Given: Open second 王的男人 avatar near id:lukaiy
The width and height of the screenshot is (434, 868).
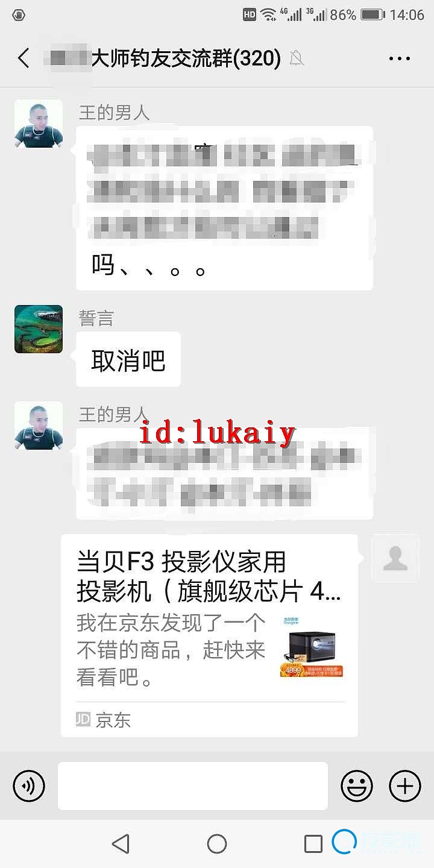Looking at the screenshot, I should click(39, 426).
